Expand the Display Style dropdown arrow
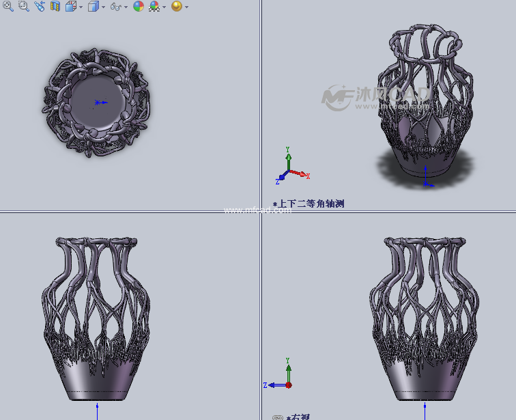 (103, 7)
